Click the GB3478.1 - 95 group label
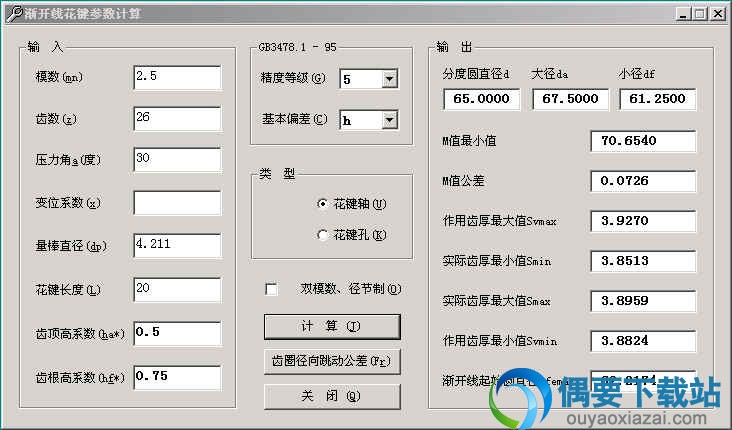This screenshot has height=430, width=732. click(x=297, y=47)
